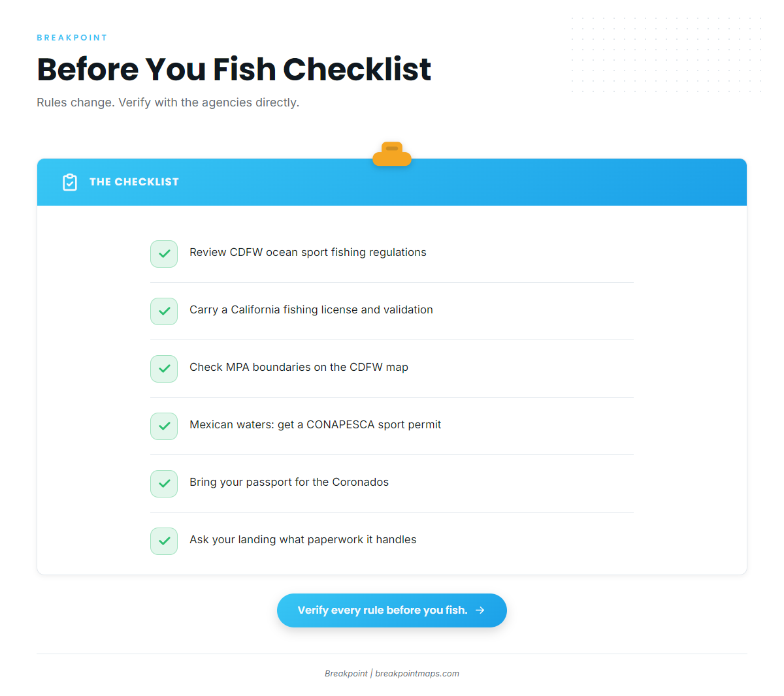Toggle the CONAPESCA sport permit checkbox

[x=164, y=426]
